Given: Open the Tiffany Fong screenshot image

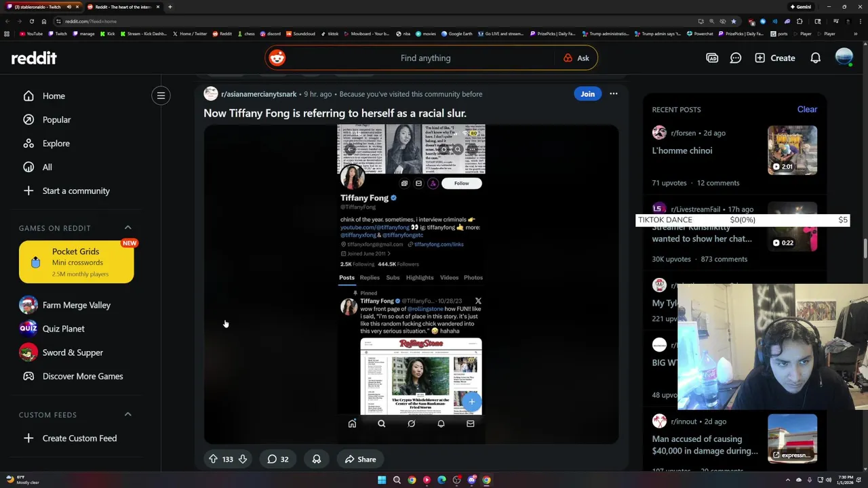Looking at the screenshot, I should point(411,284).
